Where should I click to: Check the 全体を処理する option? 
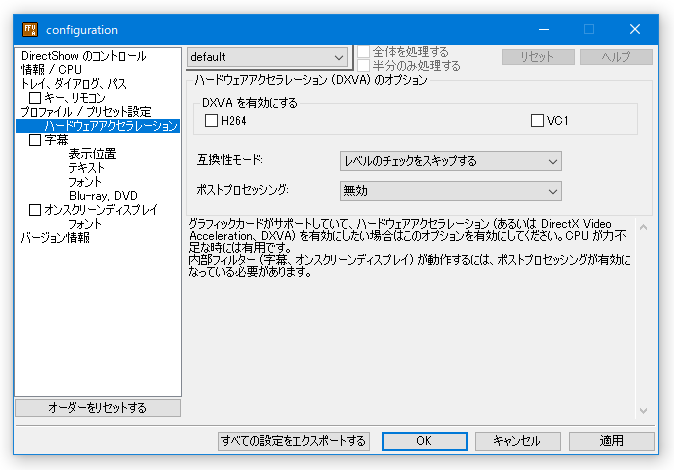(363, 52)
